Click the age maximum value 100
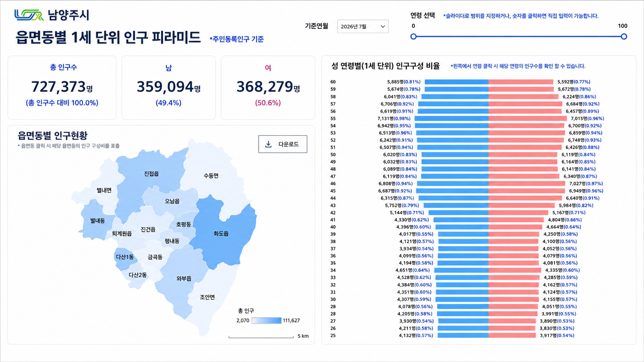Screen dimensions: 644x362 point(622,26)
